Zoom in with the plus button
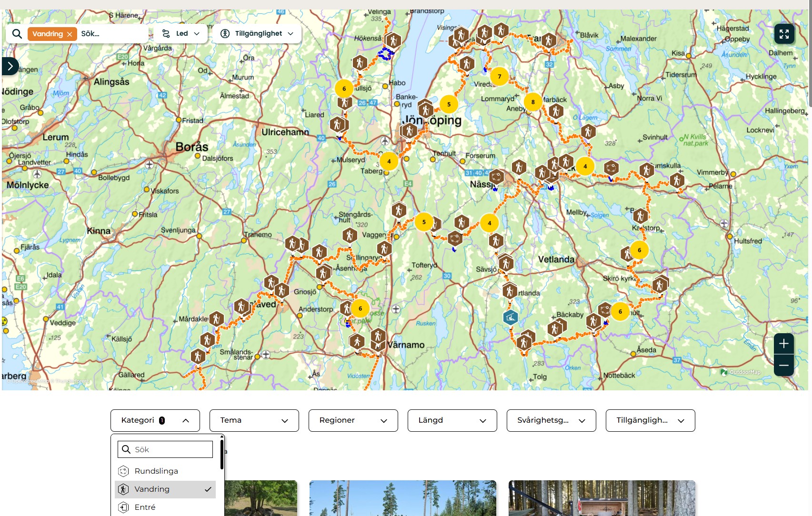 pyautogui.click(x=783, y=343)
